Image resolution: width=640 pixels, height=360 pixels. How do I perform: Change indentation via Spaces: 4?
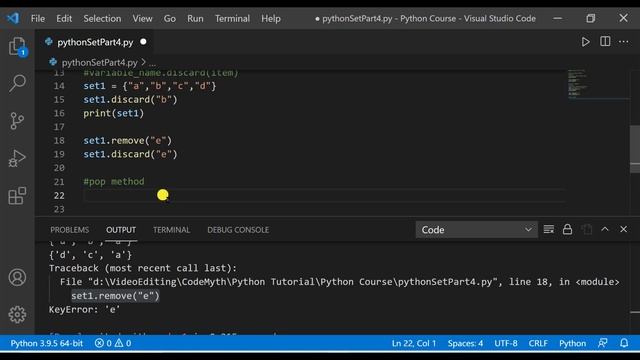click(465, 343)
